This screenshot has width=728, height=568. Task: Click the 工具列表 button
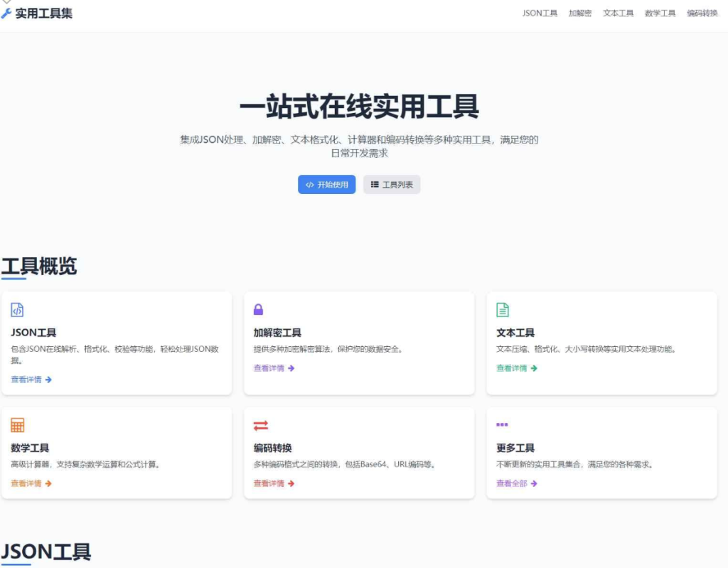[x=392, y=184]
